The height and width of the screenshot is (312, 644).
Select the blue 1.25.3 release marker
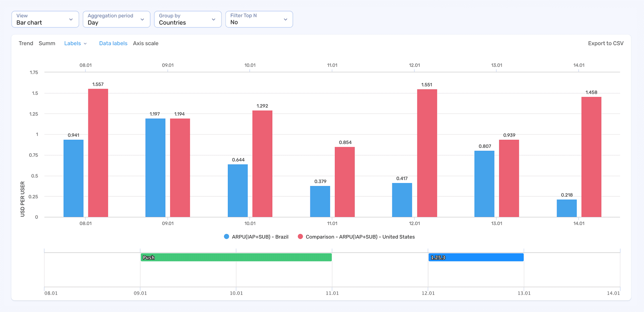pyautogui.click(x=476, y=257)
